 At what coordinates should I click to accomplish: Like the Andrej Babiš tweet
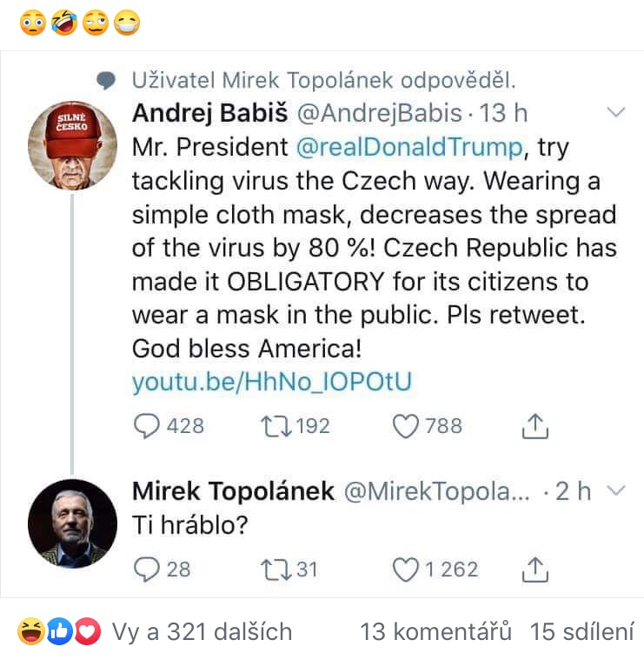407,426
